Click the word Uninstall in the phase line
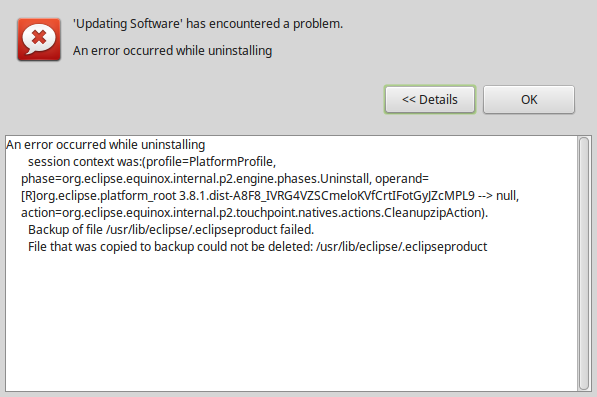597x397 pixels. click(x=345, y=179)
